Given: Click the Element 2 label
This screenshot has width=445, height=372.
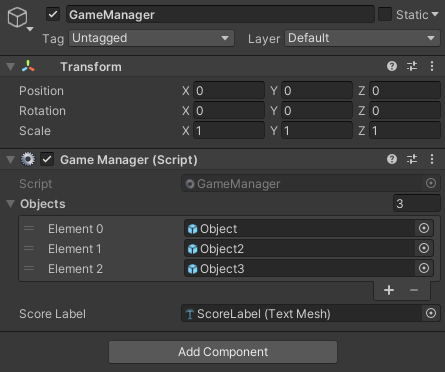Looking at the screenshot, I should pyautogui.click(x=75, y=269).
